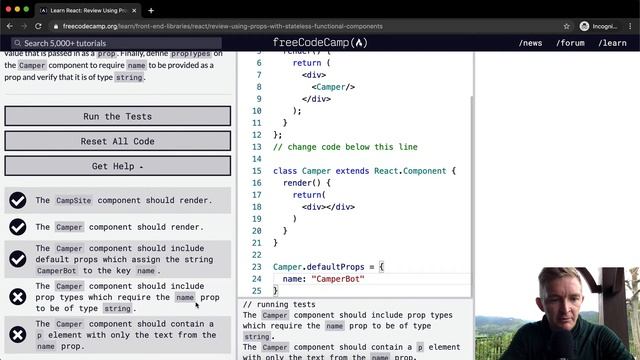
Task: Select the Learn React browser tab
Action: pyautogui.click(x=88, y=11)
